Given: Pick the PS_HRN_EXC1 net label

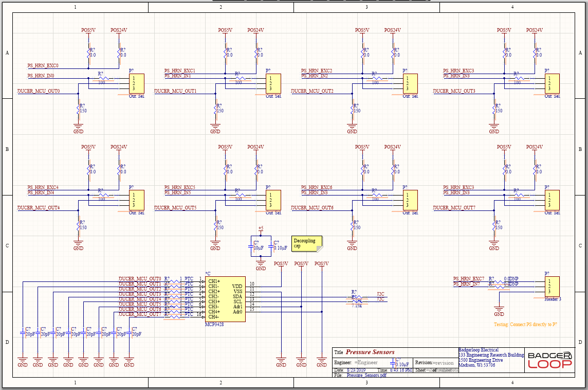Looking at the screenshot, I should (179, 70).
